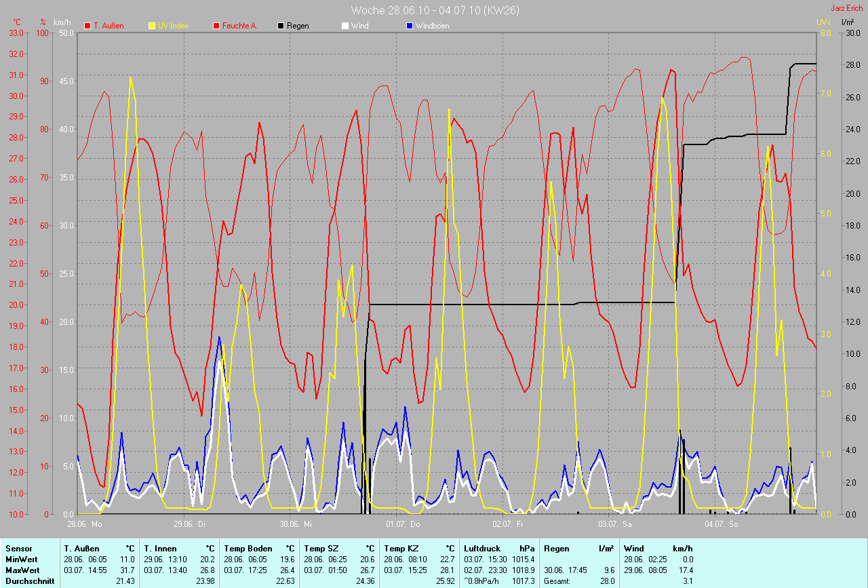Click the Jarz Erich label
Screen dimensions: 868x588
(x=847, y=8)
